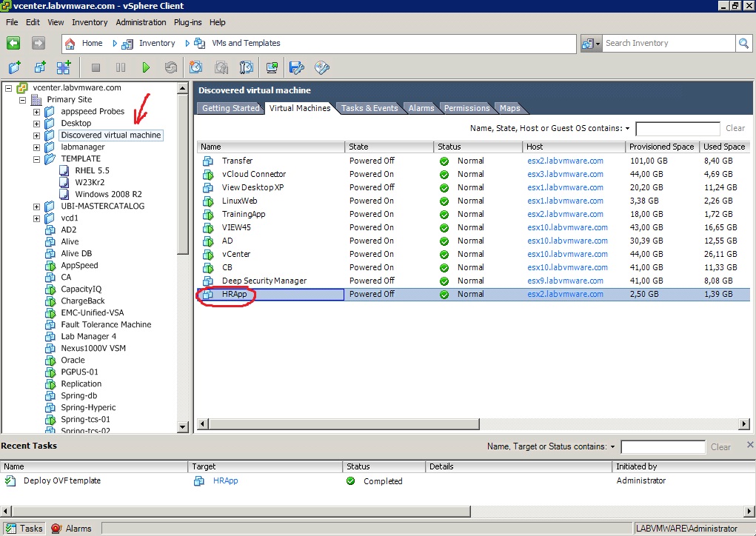Click the green Power On play icon
The image size is (756, 536).
click(x=146, y=67)
